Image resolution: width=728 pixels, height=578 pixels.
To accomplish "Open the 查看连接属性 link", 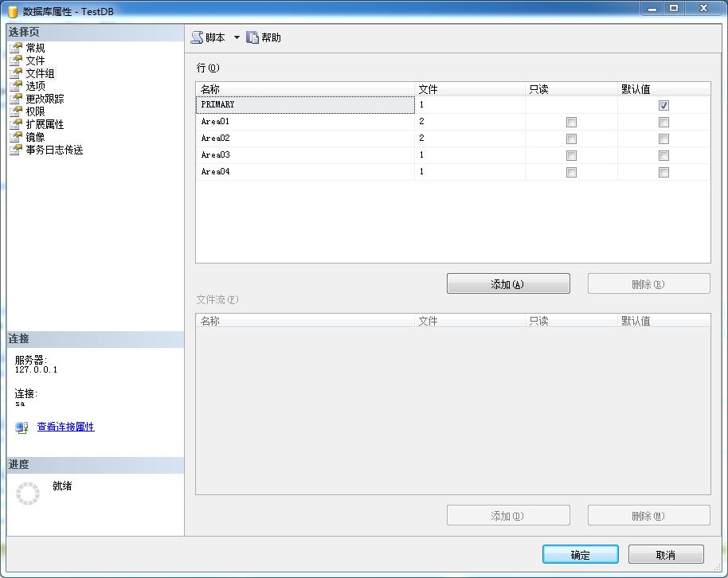I will tap(65, 427).
